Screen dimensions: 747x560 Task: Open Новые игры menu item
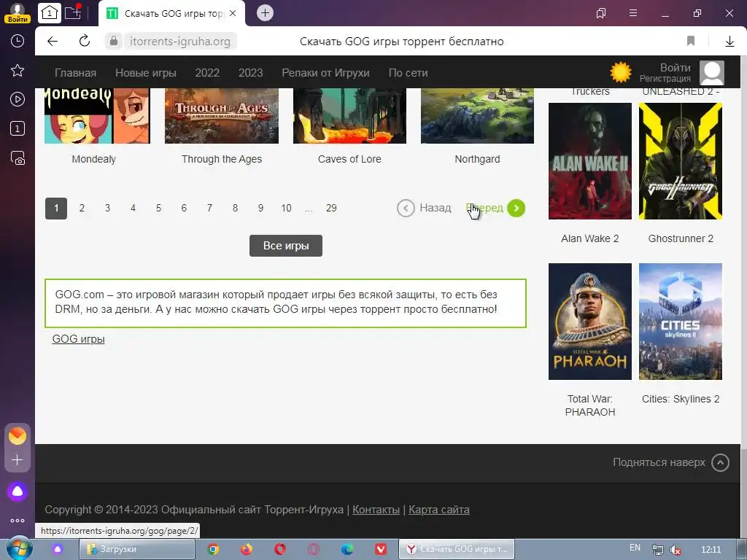pyautogui.click(x=146, y=73)
